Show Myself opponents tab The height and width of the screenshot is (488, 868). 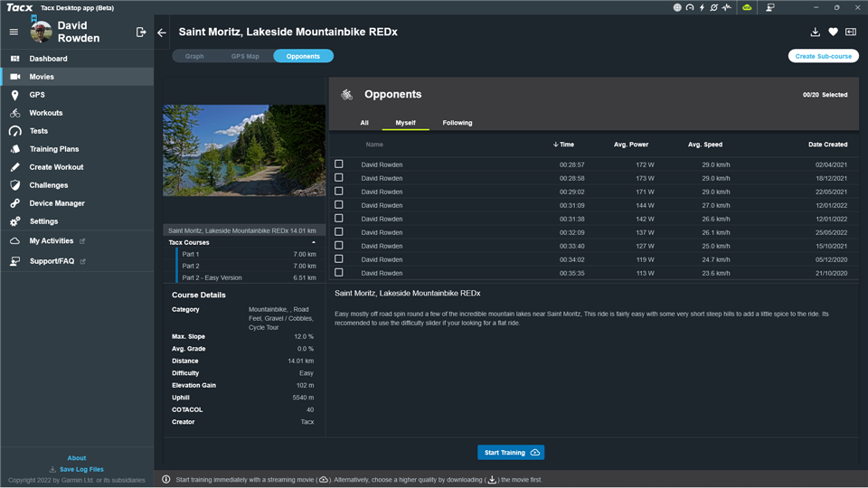click(x=405, y=123)
